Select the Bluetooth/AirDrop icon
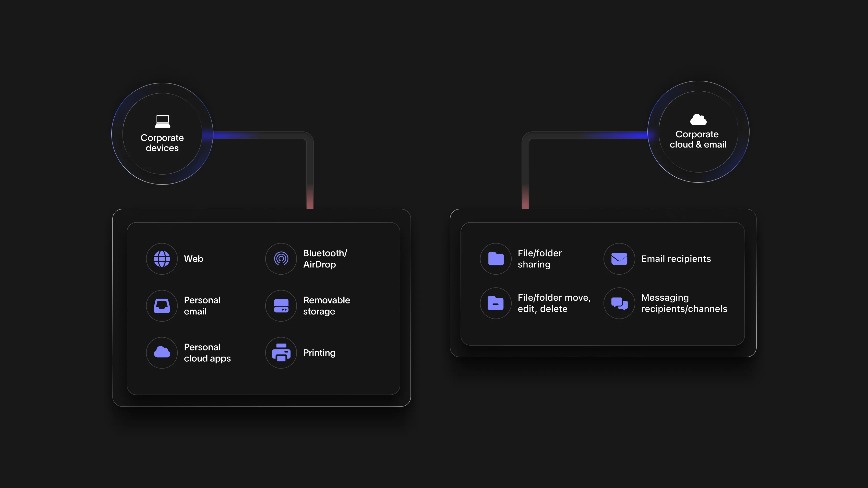 [x=281, y=259]
